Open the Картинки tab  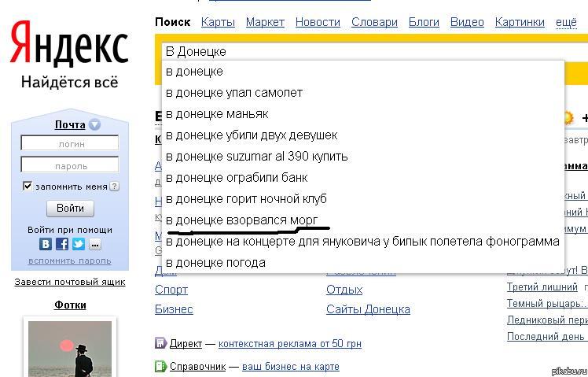(520, 22)
